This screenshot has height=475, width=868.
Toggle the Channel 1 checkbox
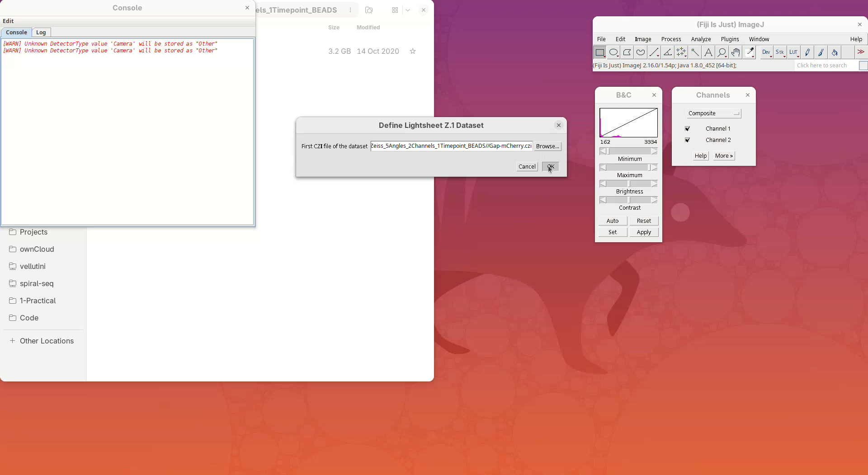pos(687,129)
